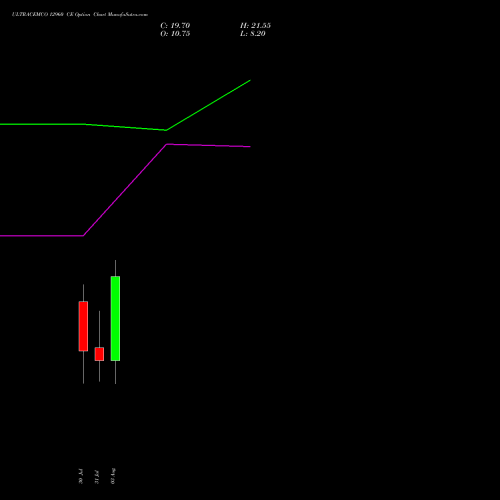500x500 pixels.
Task: Select the high value "H: 21.55"
Action: coord(255,26)
